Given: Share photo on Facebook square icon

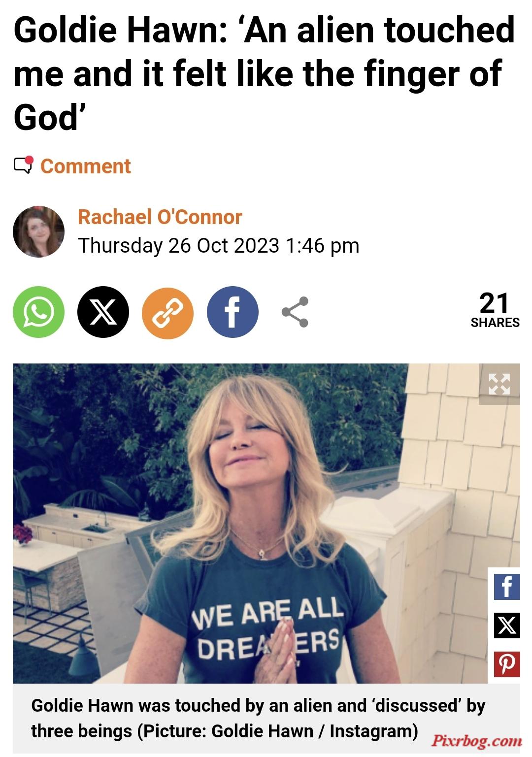Looking at the screenshot, I should click(507, 587).
